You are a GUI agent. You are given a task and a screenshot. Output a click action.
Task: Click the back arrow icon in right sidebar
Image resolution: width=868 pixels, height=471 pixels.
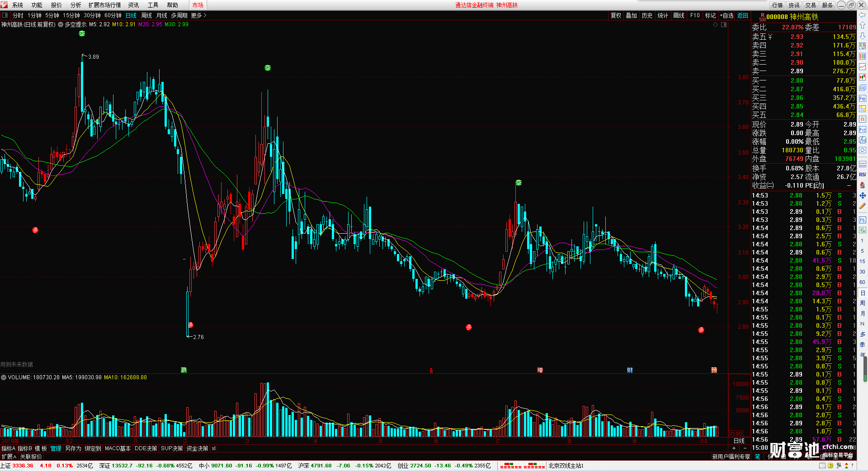[x=863, y=15]
